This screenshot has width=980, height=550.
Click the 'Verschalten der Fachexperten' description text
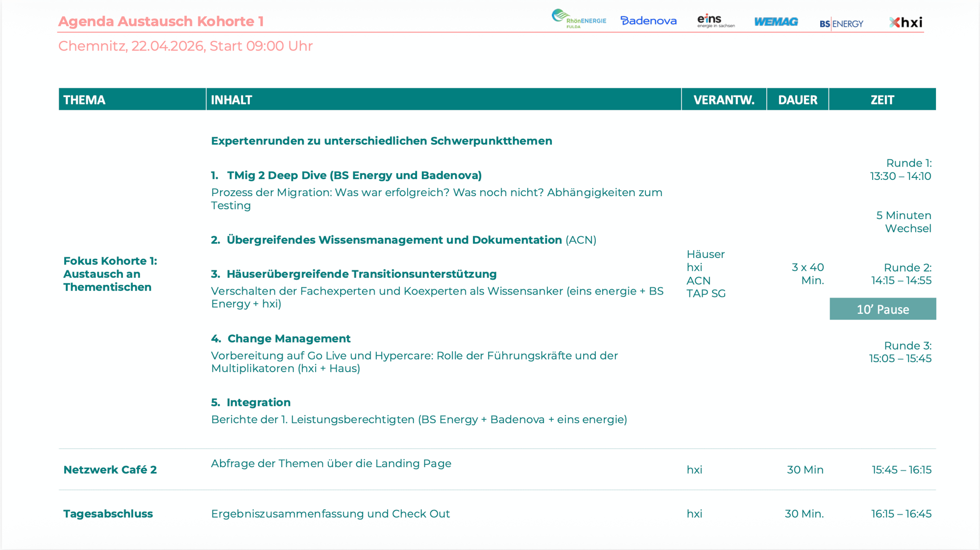(437, 298)
